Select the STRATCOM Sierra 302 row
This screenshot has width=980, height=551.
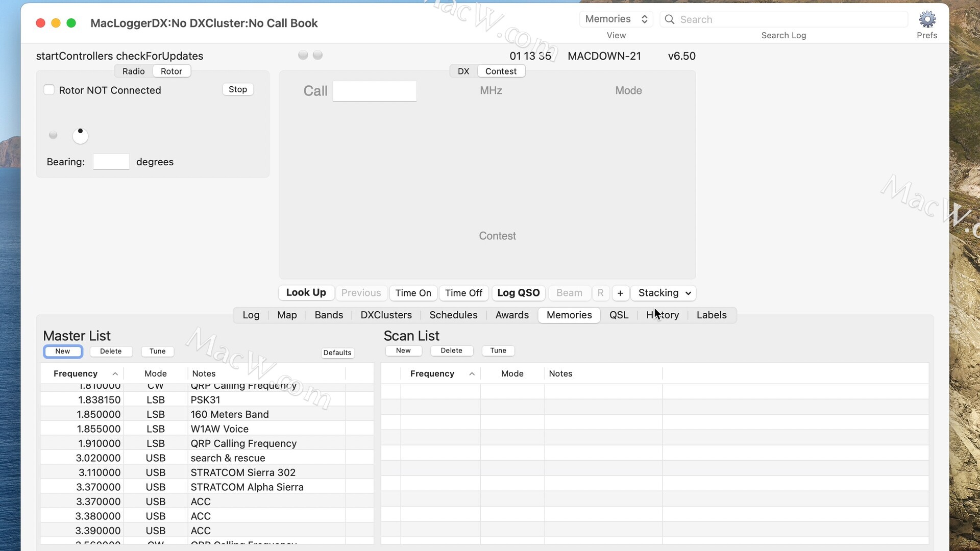coord(207,472)
